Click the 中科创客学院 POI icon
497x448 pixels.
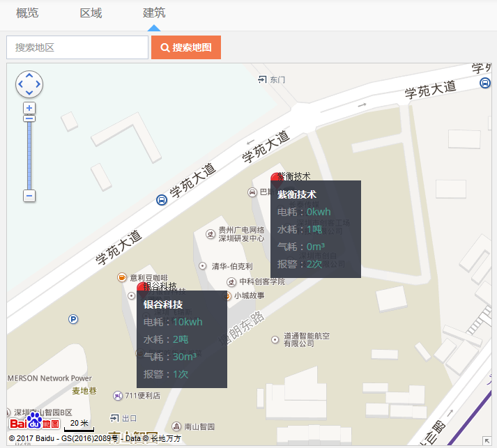[231, 281]
